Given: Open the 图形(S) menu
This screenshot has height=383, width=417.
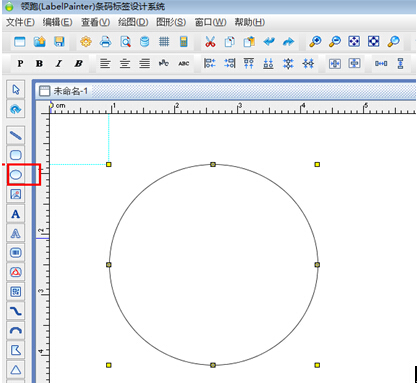Looking at the screenshot, I should pyautogui.click(x=171, y=22).
